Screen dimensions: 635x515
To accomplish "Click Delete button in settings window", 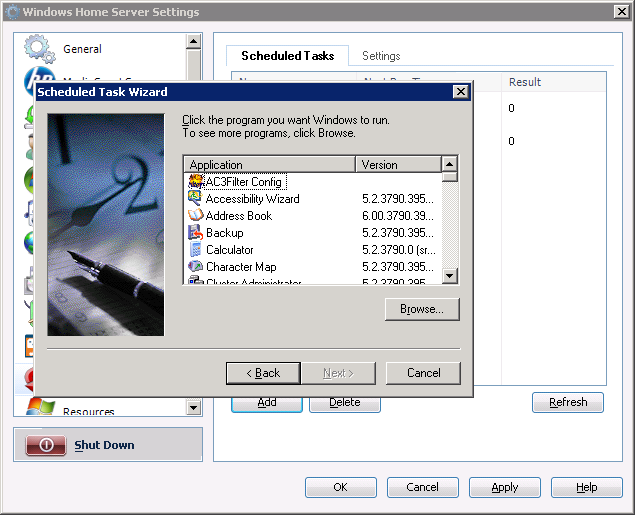I will pos(345,404).
